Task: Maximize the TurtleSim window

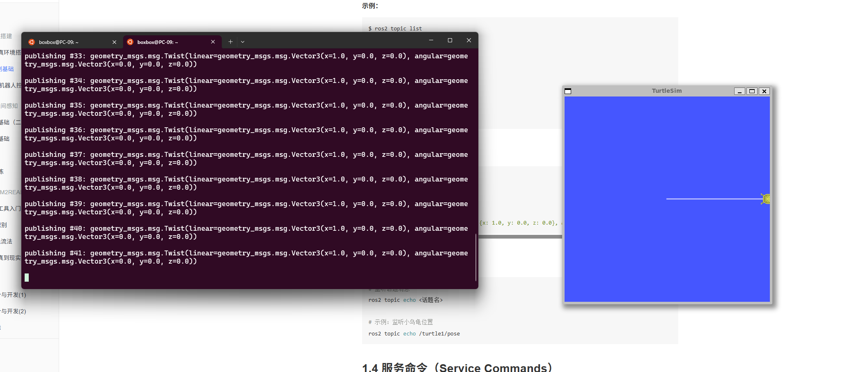Action: coord(752,91)
